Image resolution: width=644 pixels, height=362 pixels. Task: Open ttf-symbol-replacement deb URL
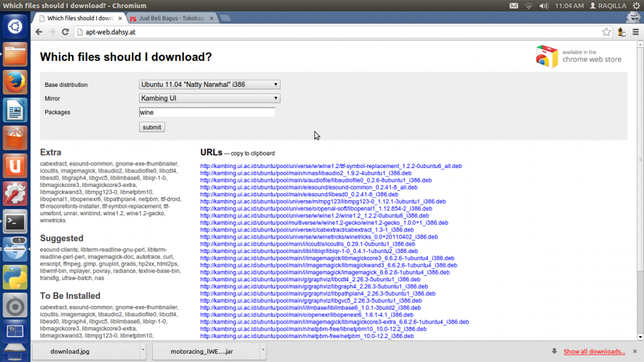click(x=331, y=166)
